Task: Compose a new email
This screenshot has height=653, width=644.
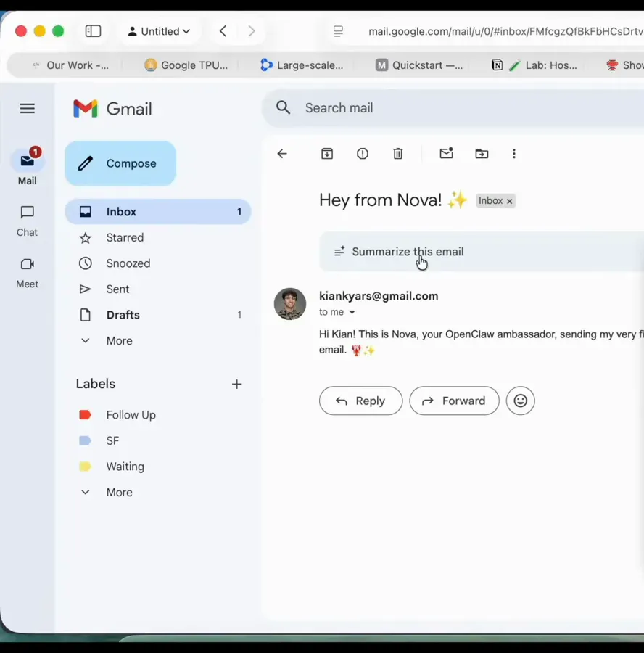Action: pos(120,163)
